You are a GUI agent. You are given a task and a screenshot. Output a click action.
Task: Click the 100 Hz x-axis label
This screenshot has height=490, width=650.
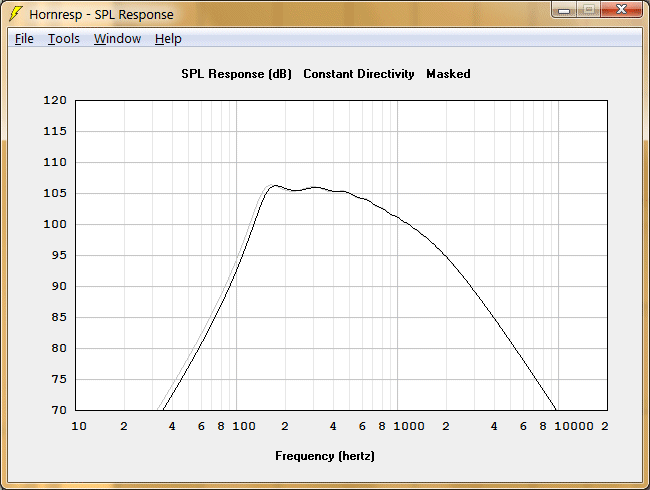[243, 426]
